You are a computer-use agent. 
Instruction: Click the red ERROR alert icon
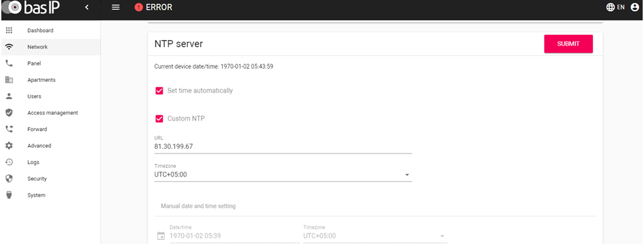pyautogui.click(x=139, y=7)
